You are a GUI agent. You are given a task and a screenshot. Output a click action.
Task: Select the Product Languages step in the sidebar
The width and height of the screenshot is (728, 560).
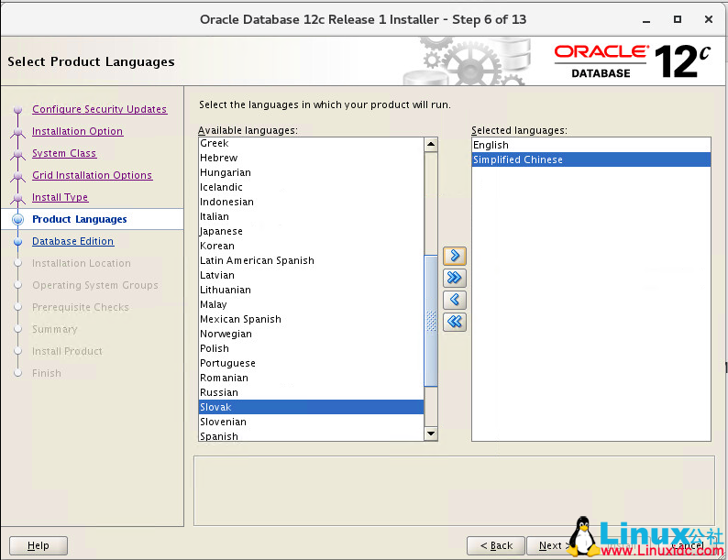tap(80, 219)
